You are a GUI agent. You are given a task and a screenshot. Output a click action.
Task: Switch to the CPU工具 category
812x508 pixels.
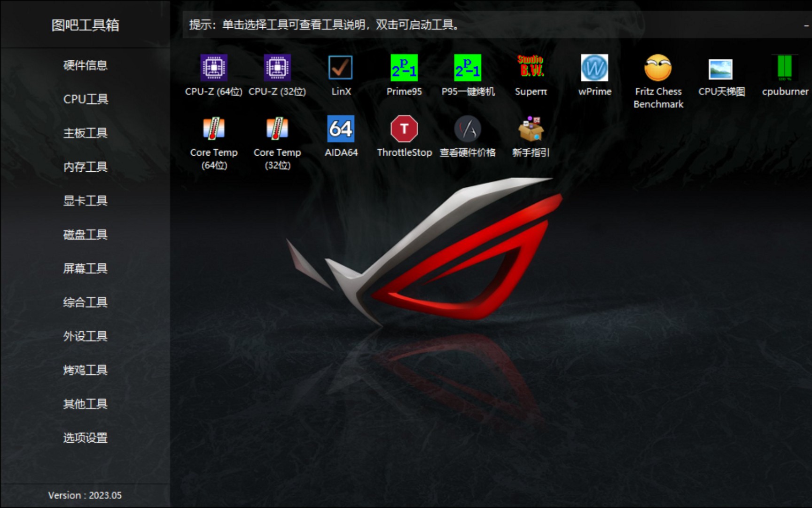(x=86, y=99)
